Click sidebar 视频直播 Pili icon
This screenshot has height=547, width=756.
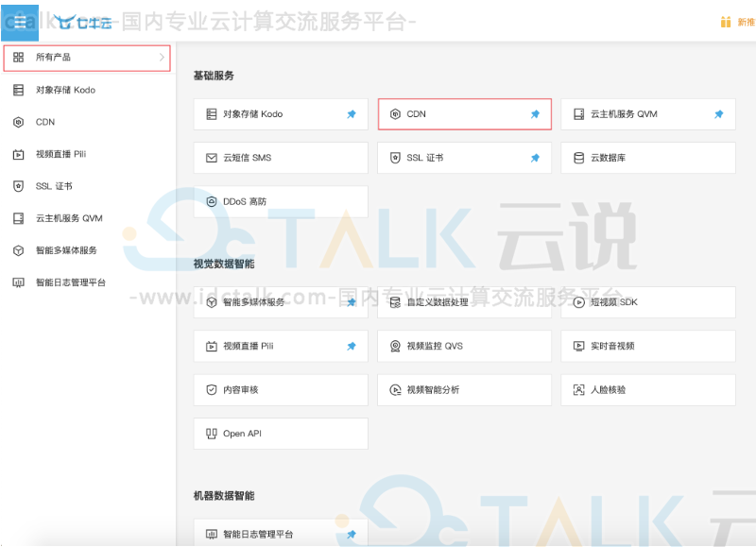point(18,154)
